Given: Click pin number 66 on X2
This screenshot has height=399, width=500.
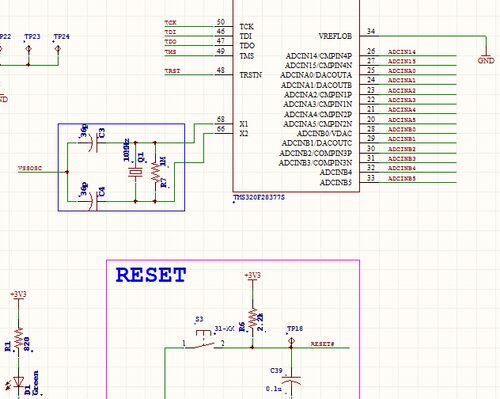Looking at the screenshot, I should (x=221, y=129).
